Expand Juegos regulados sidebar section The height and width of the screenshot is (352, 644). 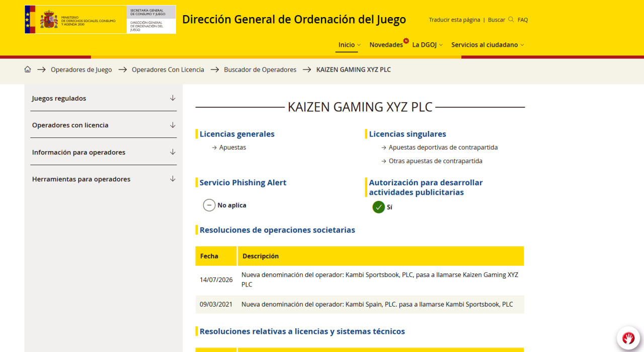click(x=103, y=98)
